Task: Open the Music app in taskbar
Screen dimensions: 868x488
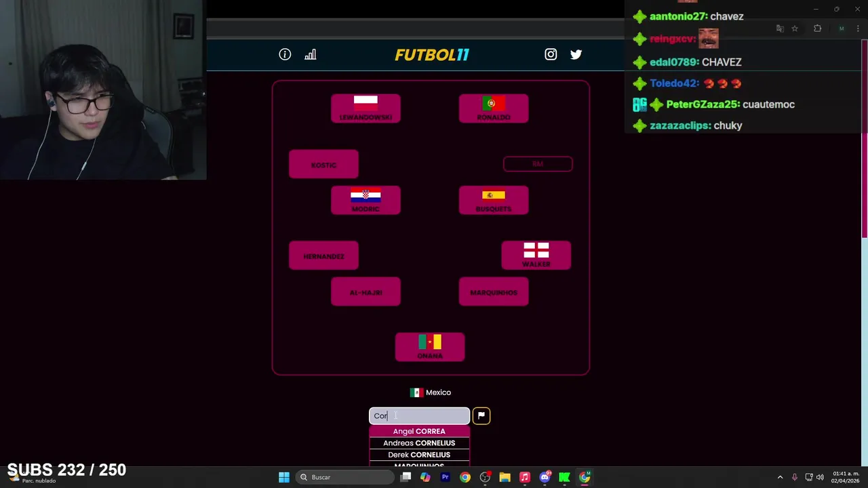Action: [x=524, y=477]
